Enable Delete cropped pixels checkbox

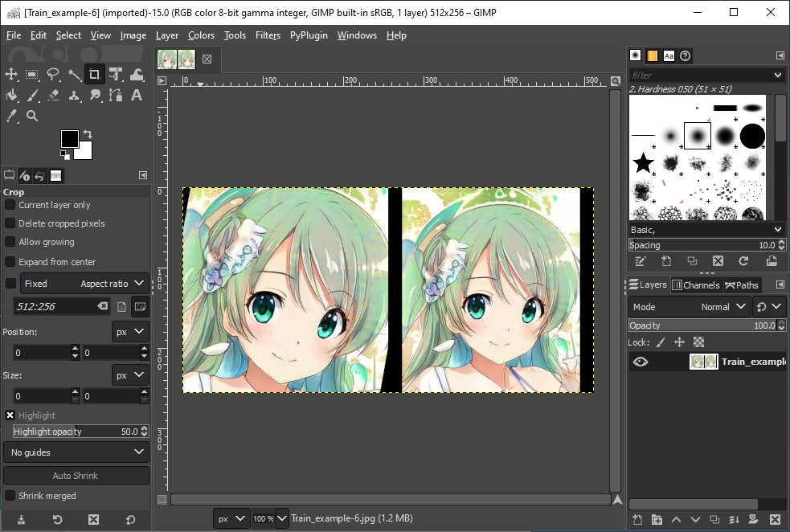coord(10,223)
